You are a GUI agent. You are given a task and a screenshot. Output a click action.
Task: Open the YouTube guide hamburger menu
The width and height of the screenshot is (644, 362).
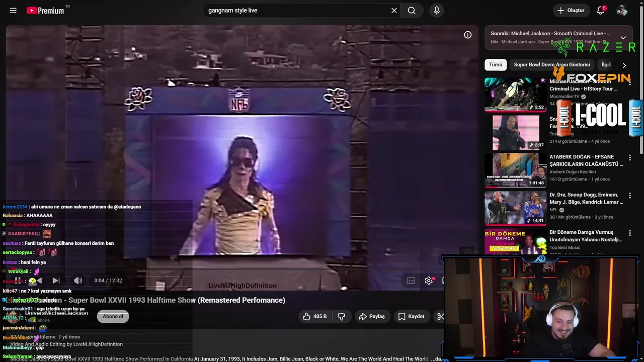point(13,10)
